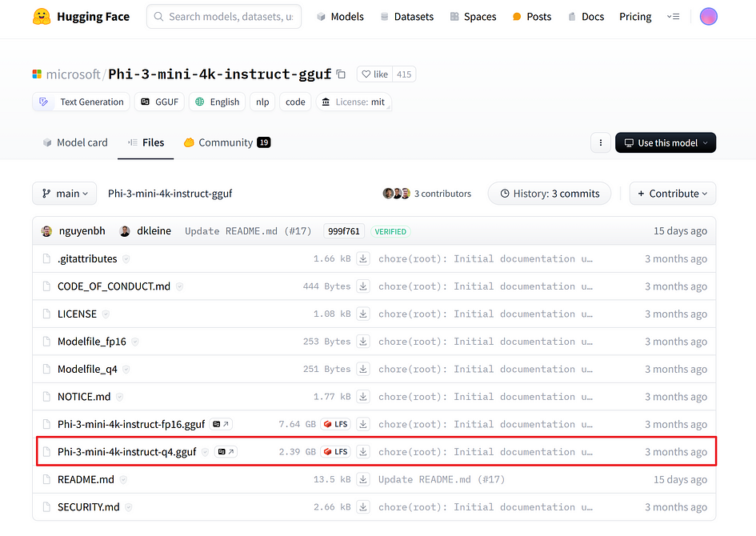The image size is (756, 536).
Task: Switch to the Community tab
Action: coord(227,142)
